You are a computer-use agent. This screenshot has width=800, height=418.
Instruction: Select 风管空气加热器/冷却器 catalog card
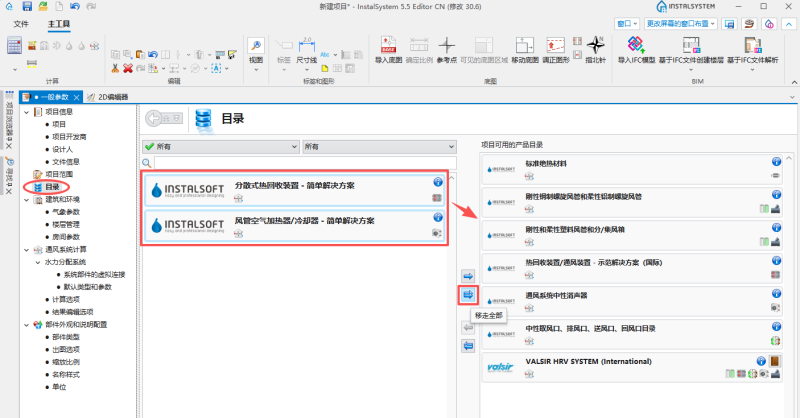point(294,225)
